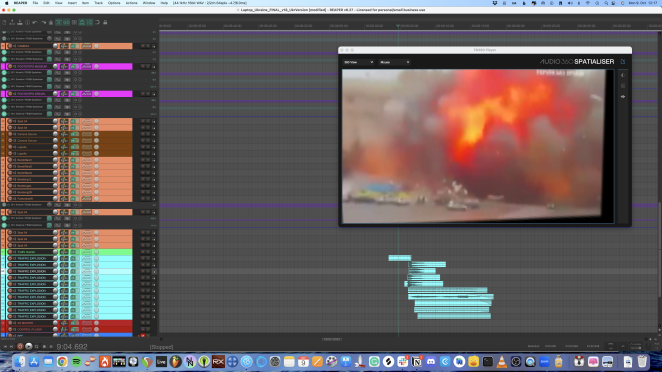Image resolution: width=662 pixels, height=372 pixels.
Task: Mute the FOOTSTEPS GRAVEL track
Action: pos(143,94)
